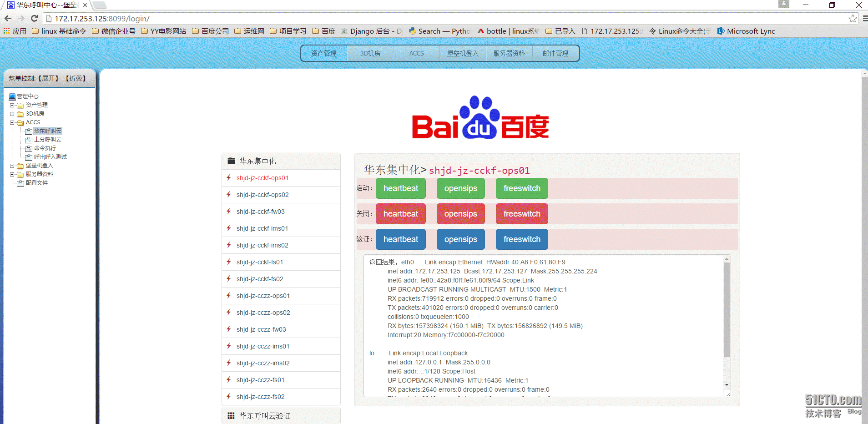Select the 邮件管理 top tab
The width and height of the screenshot is (868, 424).
tap(556, 53)
